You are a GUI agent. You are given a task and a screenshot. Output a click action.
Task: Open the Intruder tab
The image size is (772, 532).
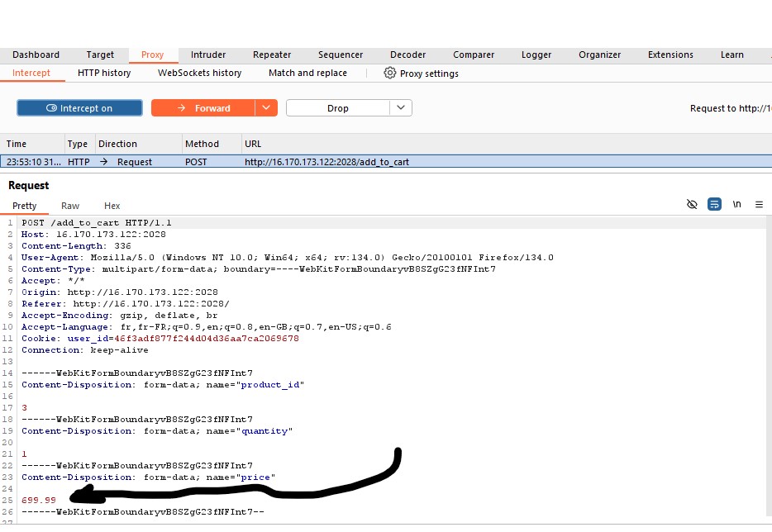coord(208,55)
